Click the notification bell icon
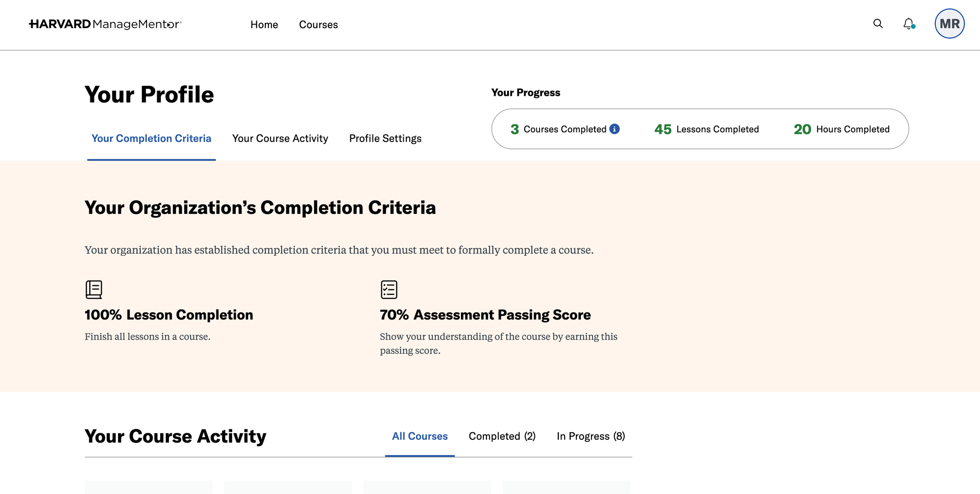This screenshot has width=980, height=494. coord(908,24)
